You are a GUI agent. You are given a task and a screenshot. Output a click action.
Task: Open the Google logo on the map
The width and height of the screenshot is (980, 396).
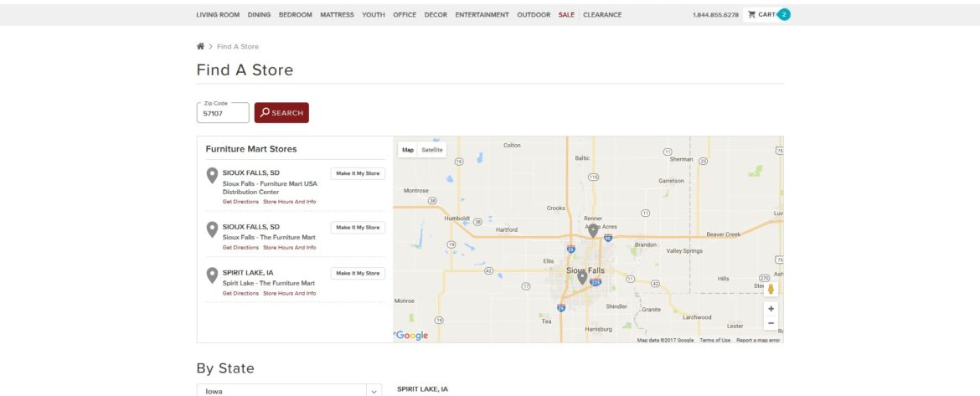click(412, 336)
